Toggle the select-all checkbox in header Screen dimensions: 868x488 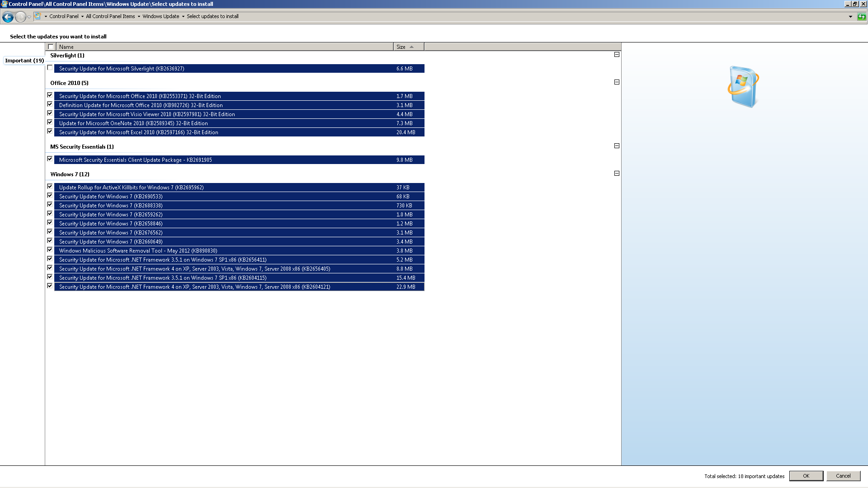[51, 47]
